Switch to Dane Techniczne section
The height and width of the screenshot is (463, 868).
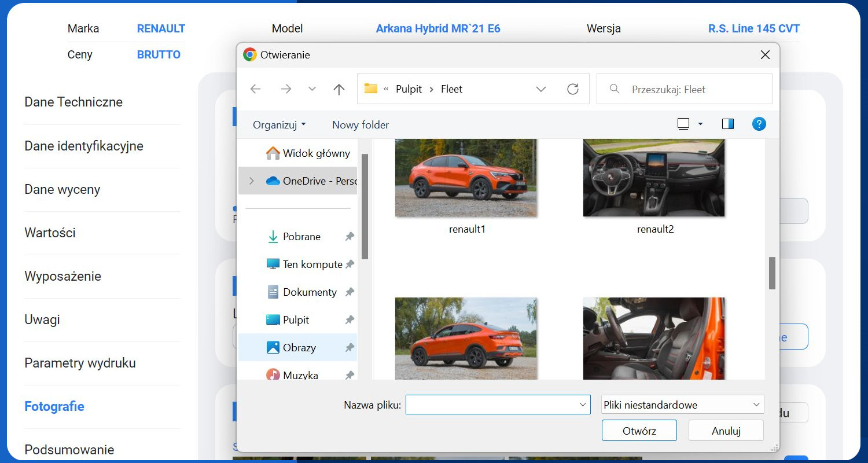[x=73, y=102]
